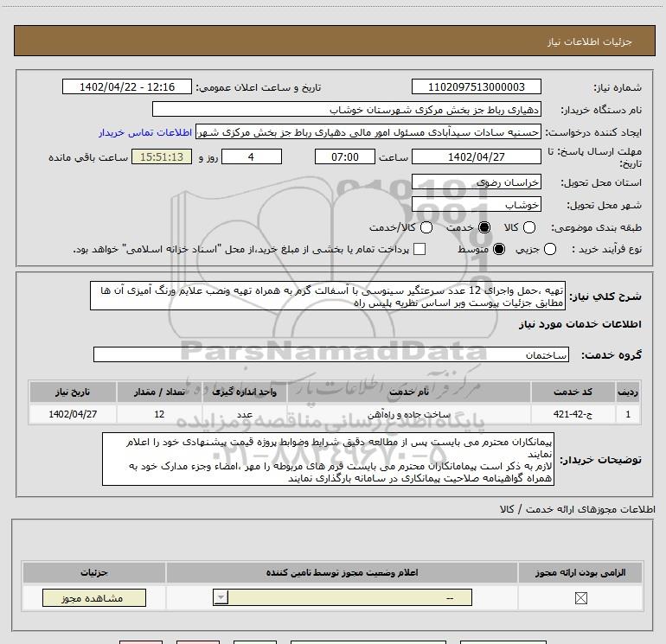Image resolution: width=666 pixels, height=644 pixels.
Task: Click the جزئیات اطلاعات نیاز title bar
Action: tap(334, 41)
